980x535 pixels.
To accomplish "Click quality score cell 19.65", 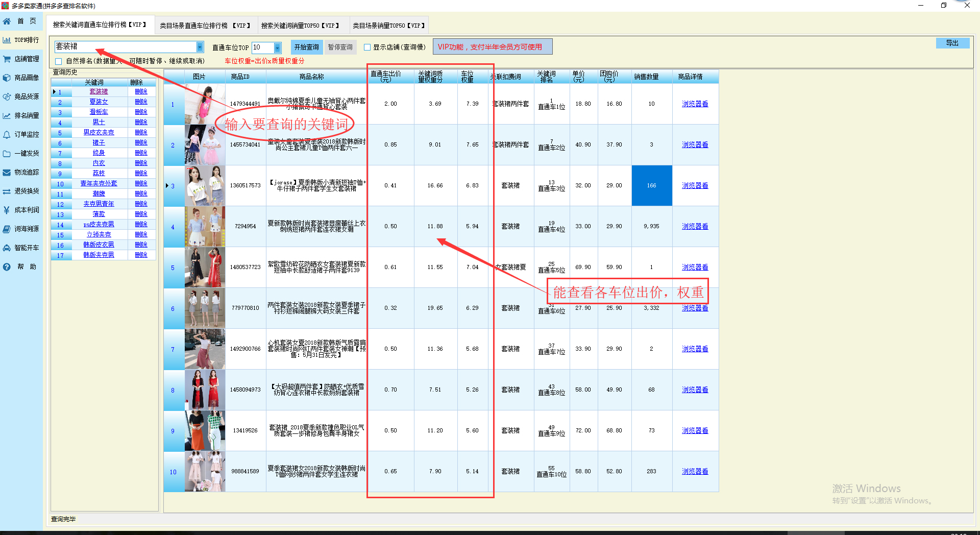I will point(435,308).
